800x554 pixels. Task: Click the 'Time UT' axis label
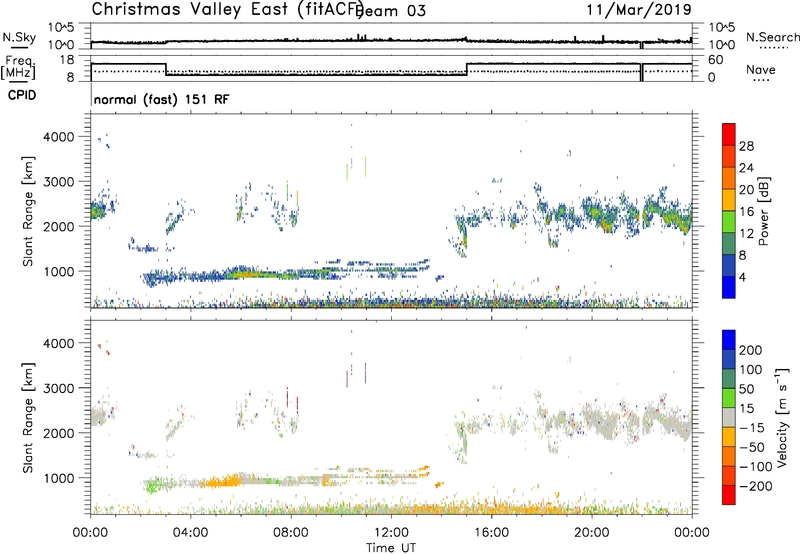[391, 548]
